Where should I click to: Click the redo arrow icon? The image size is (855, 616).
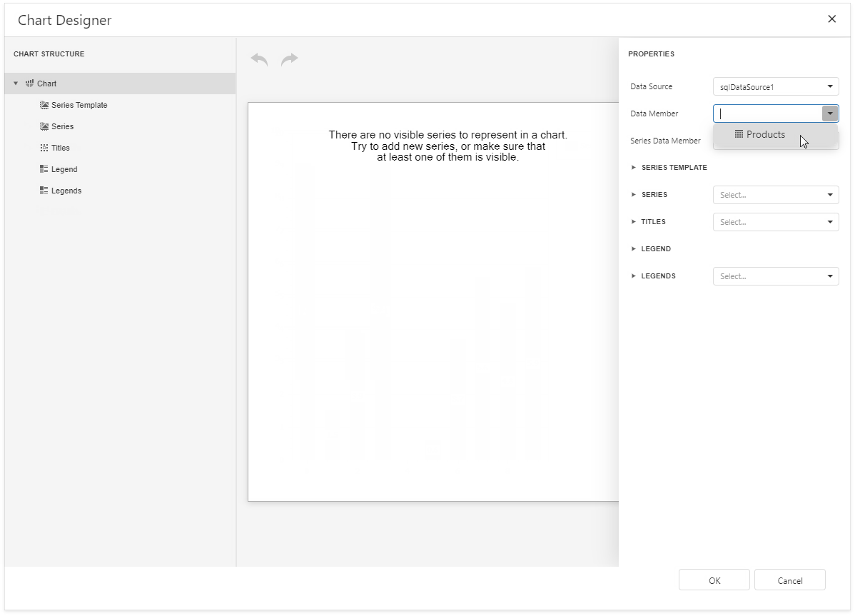click(x=290, y=59)
